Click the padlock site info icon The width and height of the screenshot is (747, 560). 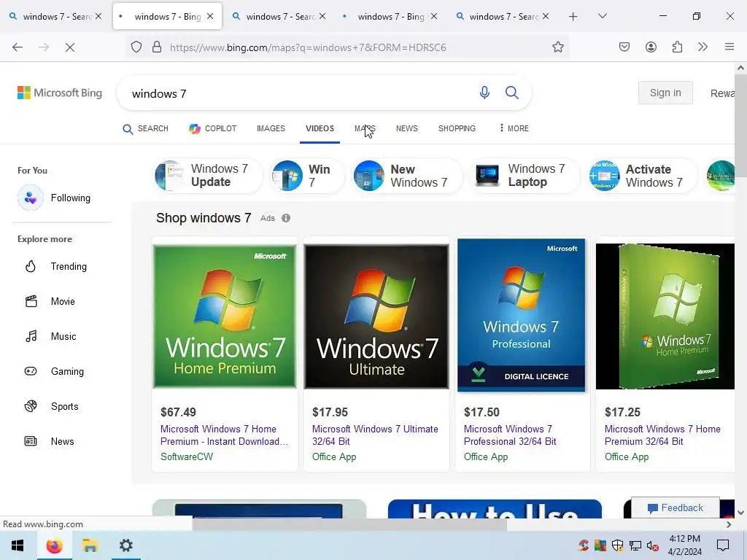(157, 47)
